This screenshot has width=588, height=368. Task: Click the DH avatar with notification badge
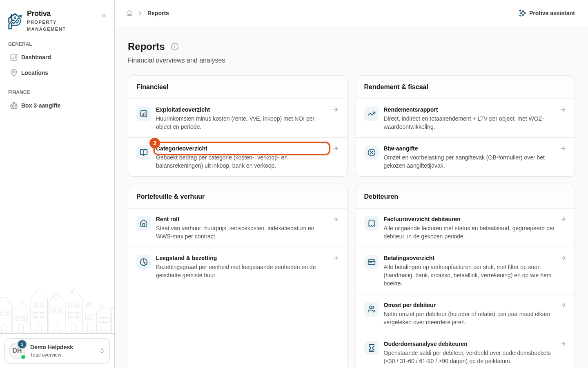coord(17,351)
